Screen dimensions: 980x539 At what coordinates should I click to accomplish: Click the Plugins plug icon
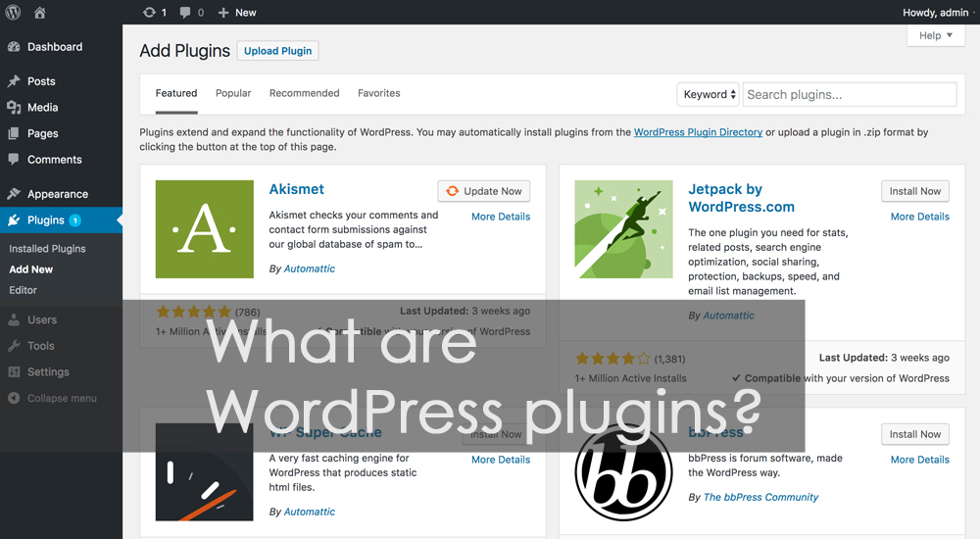(x=14, y=220)
